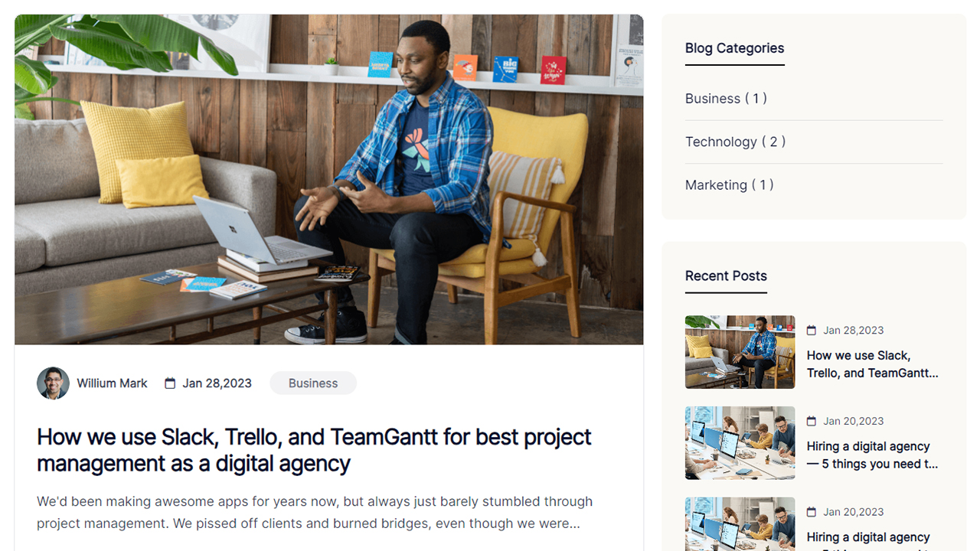Open the Business category tag badge
The image size is (980, 551).
313,383
